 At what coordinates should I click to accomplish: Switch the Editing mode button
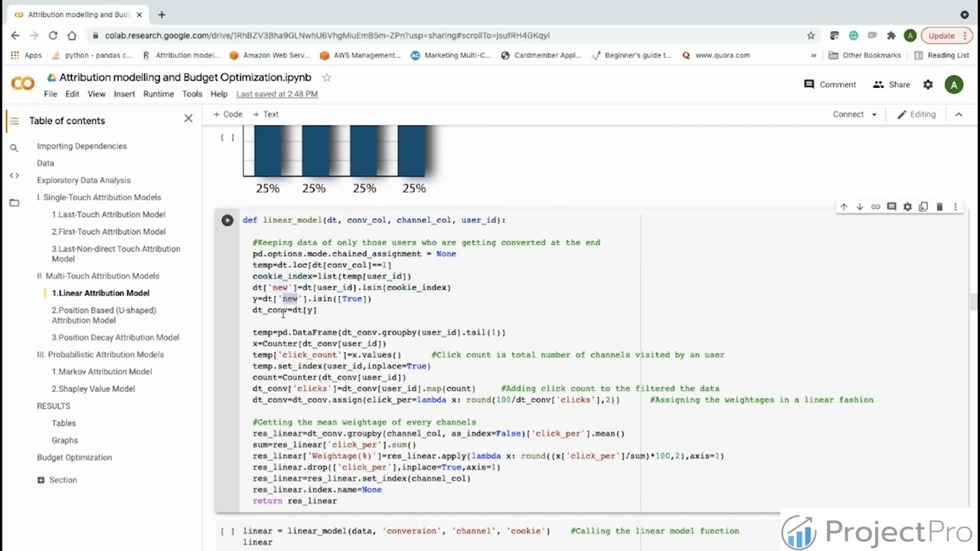pyautogui.click(x=916, y=114)
